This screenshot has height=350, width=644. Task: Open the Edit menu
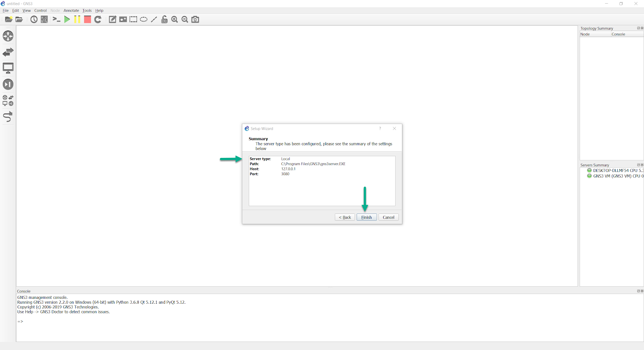pyautogui.click(x=16, y=10)
